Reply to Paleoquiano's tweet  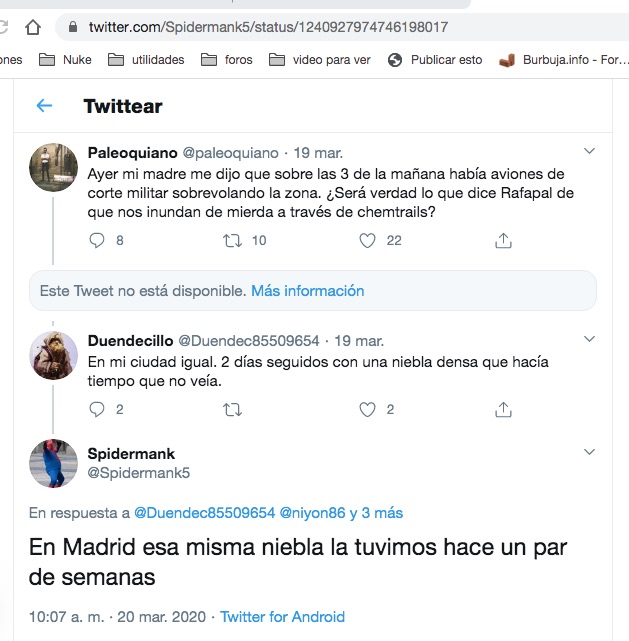tap(97, 240)
